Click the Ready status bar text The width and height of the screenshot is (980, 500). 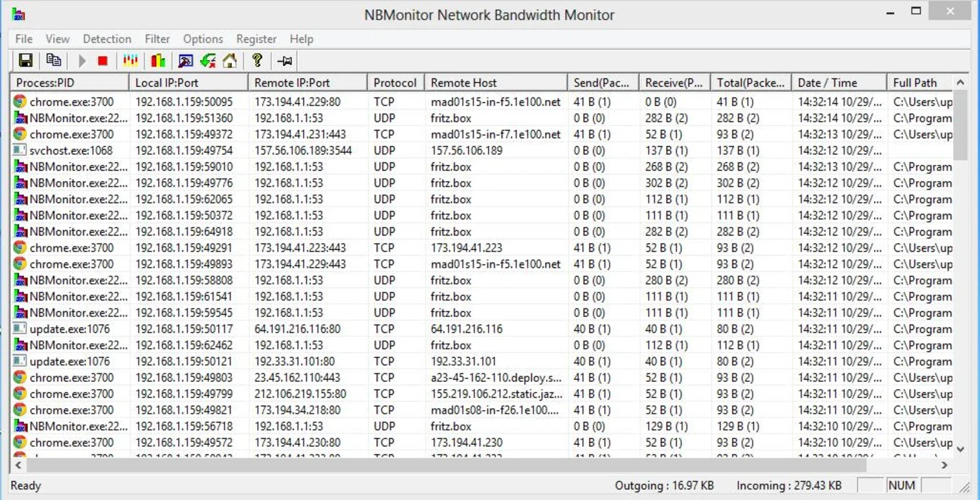26,486
